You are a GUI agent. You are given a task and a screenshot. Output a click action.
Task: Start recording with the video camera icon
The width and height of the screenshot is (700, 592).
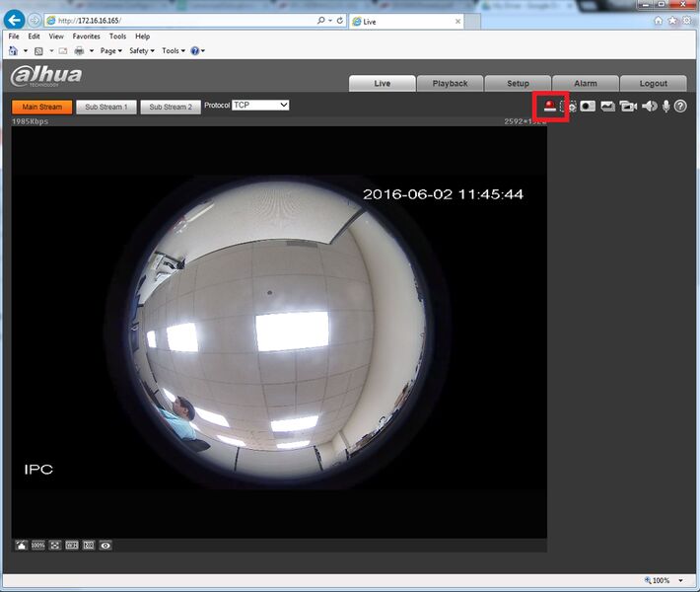click(x=628, y=107)
